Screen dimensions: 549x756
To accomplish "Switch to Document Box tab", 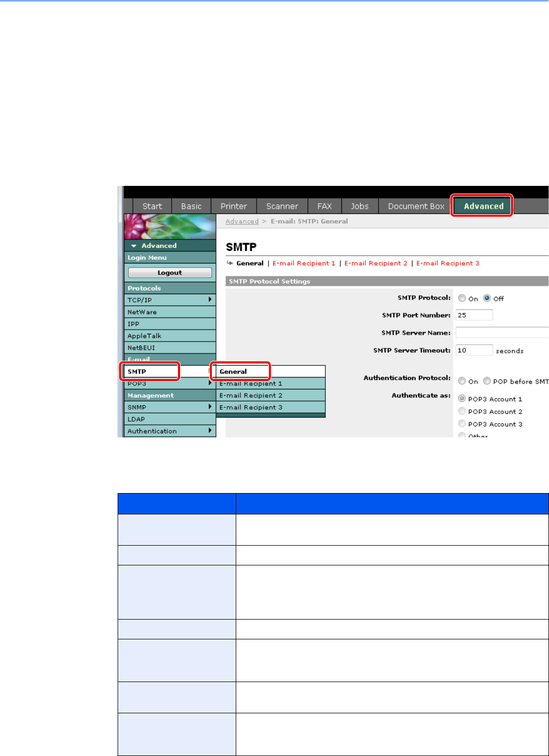I will (416, 206).
